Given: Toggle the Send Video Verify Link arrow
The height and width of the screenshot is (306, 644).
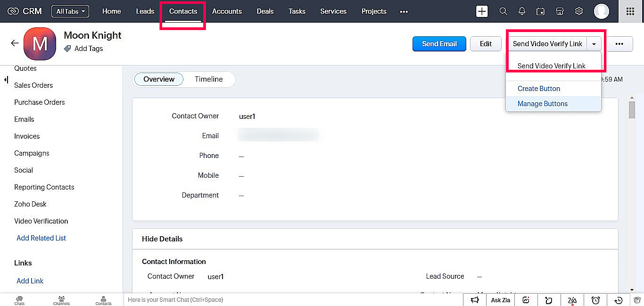Looking at the screenshot, I should [x=594, y=44].
